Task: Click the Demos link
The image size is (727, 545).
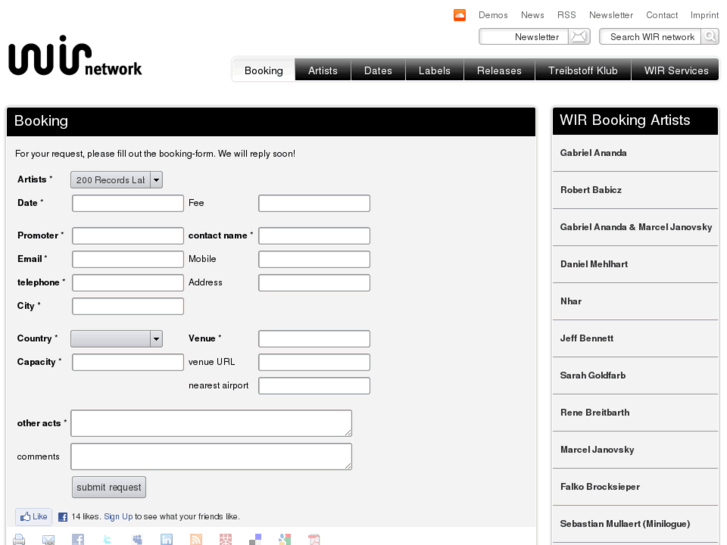Action: pyautogui.click(x=493, y=15)
